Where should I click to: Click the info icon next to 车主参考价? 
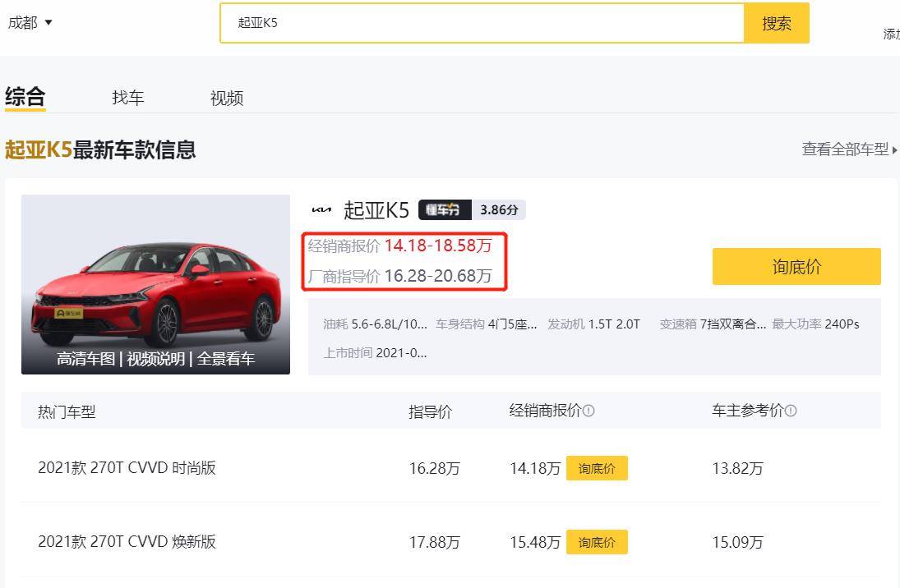[791, 411]
